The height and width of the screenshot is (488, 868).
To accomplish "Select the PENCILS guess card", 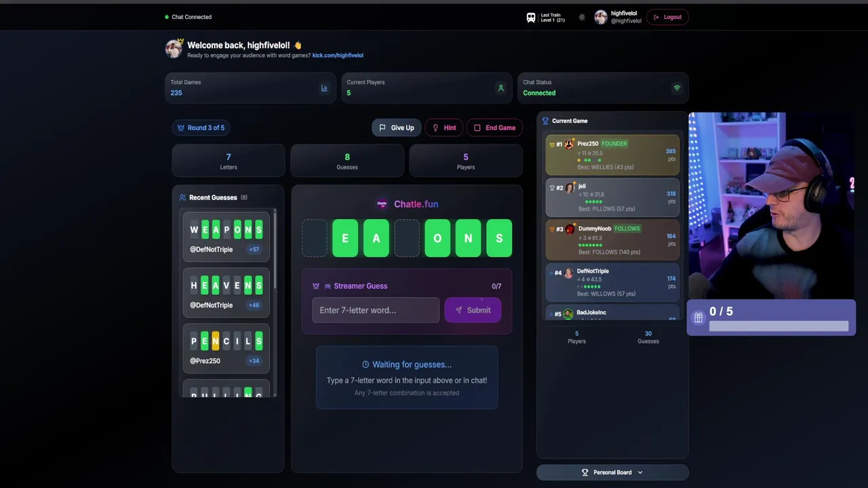I will pos(226,348).
